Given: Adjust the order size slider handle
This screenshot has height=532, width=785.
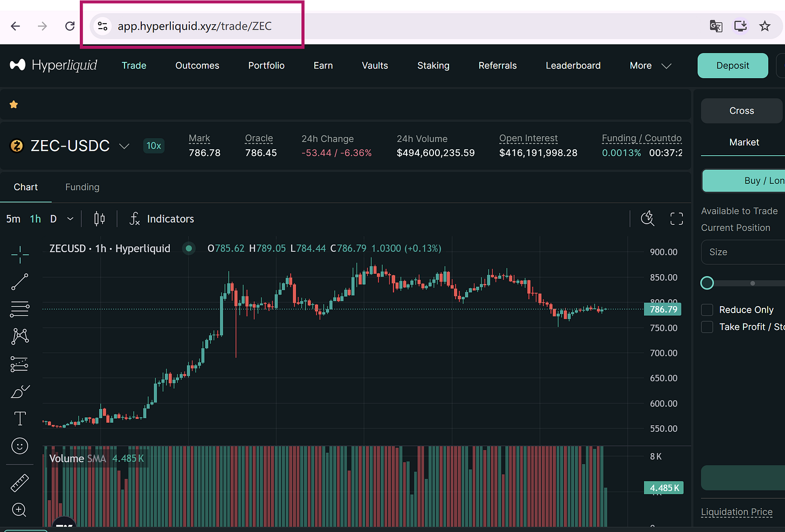Looking at the screenshot, I should tap(707, 283).
